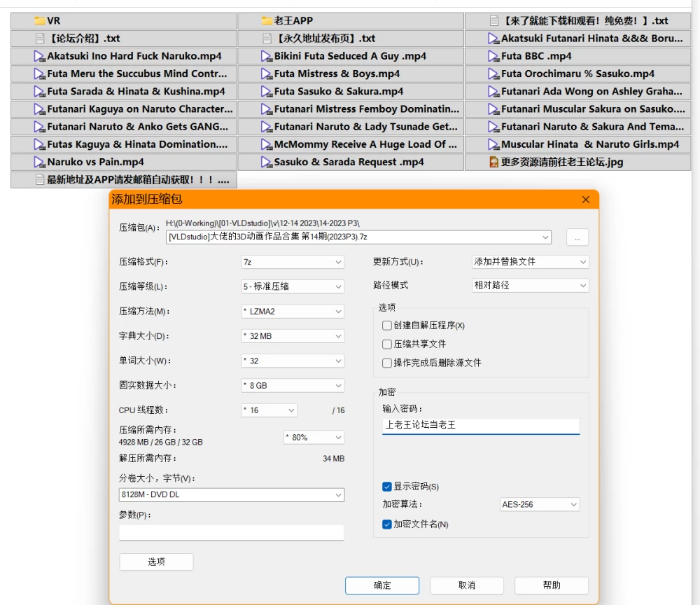This screenshot has height=605, width=700.
Task: Open the 压缩方法 LZMA2 dropdown
Action: 293,311
